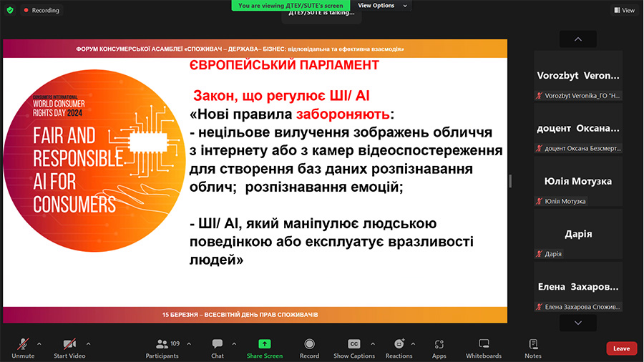The width and height of the screenshot is (644, 362).
Task: Expand video options arrow beside Start Video
Action: (88, 344)
